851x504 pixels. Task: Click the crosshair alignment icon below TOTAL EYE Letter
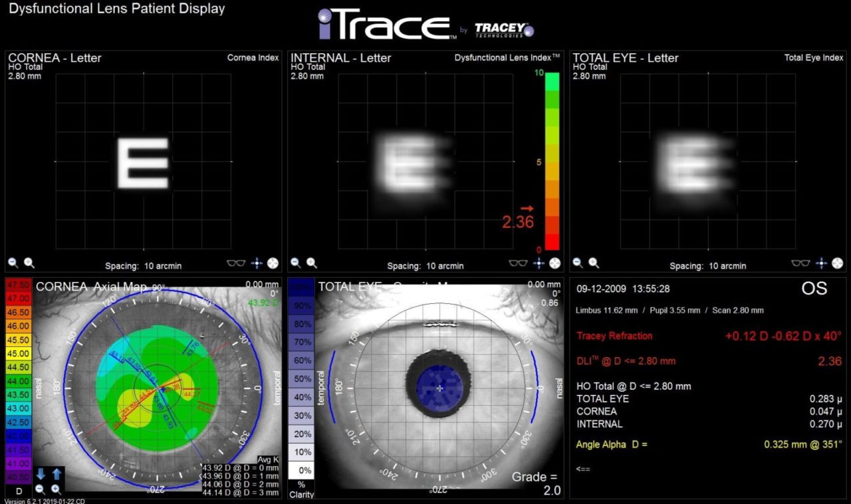tap(822, 263)
